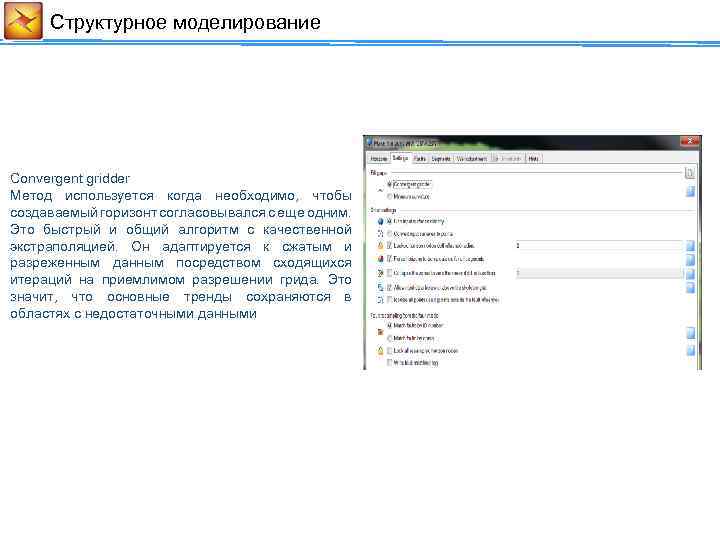Open the Hints tab
The height and width of the screenshot is (540, 720).
533,159
